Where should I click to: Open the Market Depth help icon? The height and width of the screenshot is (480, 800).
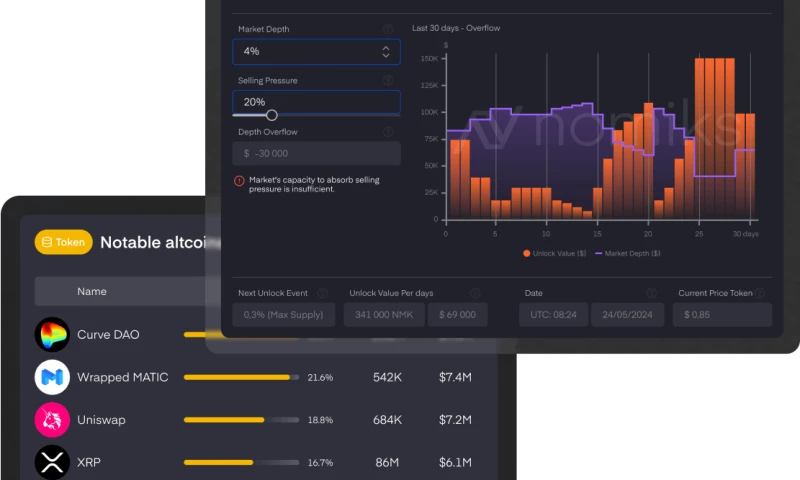click(388, 29)
